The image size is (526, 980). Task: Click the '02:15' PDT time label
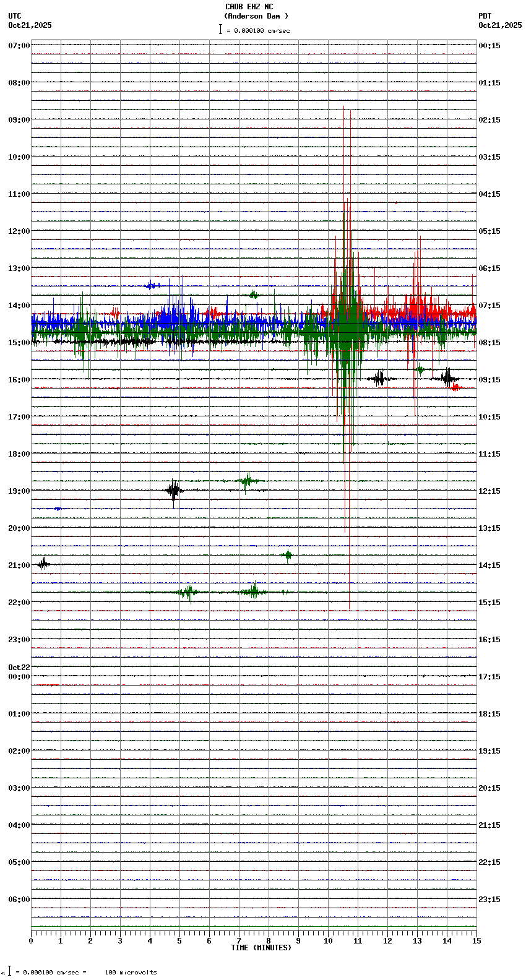[x=489, y=120]
